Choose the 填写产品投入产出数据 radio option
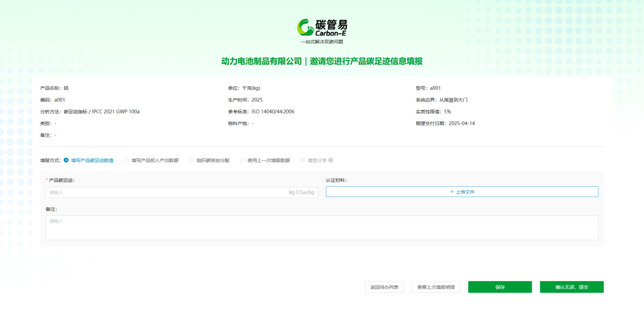644x309 pixels. pyautogui.click(x=127, y=160)
